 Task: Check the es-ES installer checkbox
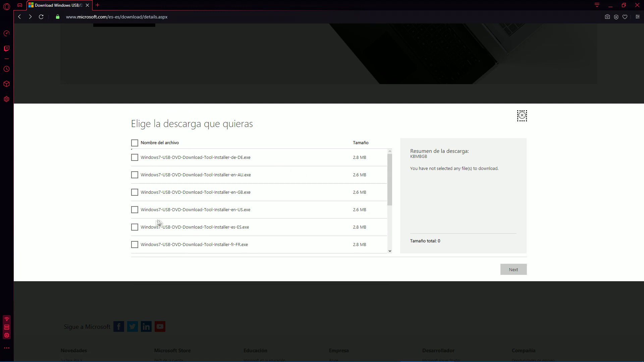135,227
